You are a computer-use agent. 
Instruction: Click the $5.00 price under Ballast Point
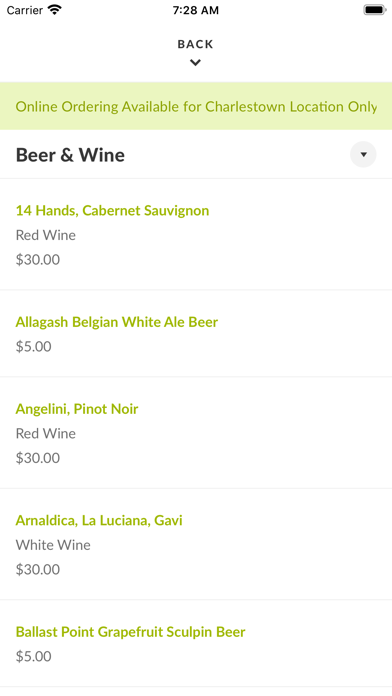[x=34, y=656]
